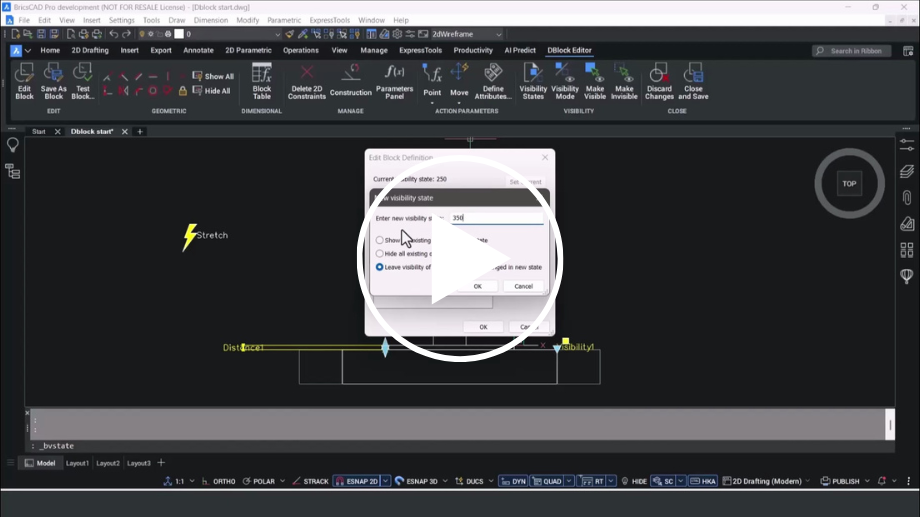Click the TOP view cube face
Viewport: 920px width, 517px height.
849,184
